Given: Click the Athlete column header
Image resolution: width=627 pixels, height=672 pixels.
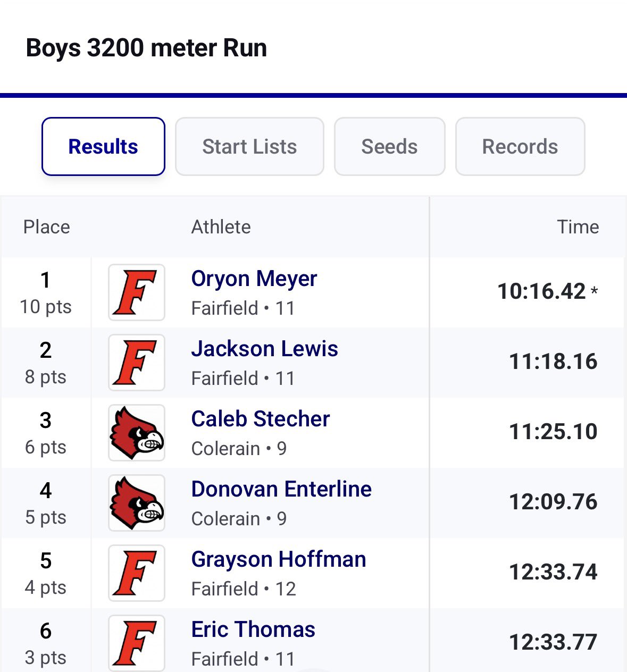Looking at the screenshot, I should (221, 227).
